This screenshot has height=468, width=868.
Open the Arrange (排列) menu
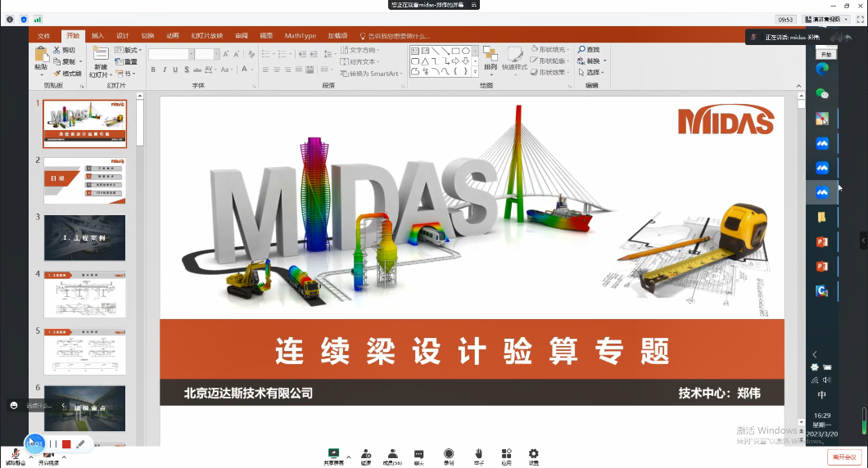pos(491,60)
